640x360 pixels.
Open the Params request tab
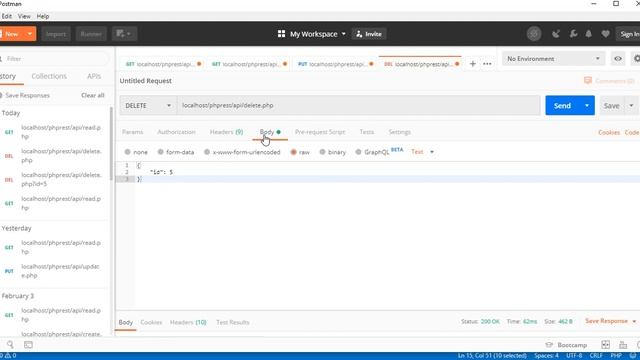coord(133,132)
